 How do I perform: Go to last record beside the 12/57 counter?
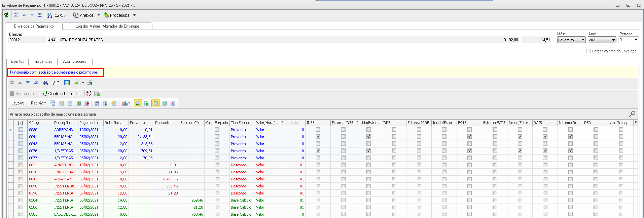coord(40,15)
